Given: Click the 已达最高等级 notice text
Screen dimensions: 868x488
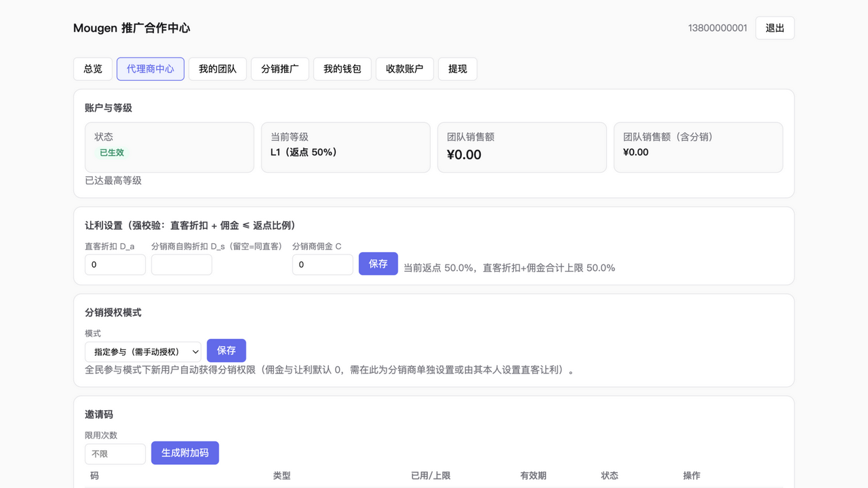Looking at the screenshot, I should [113, 180].
